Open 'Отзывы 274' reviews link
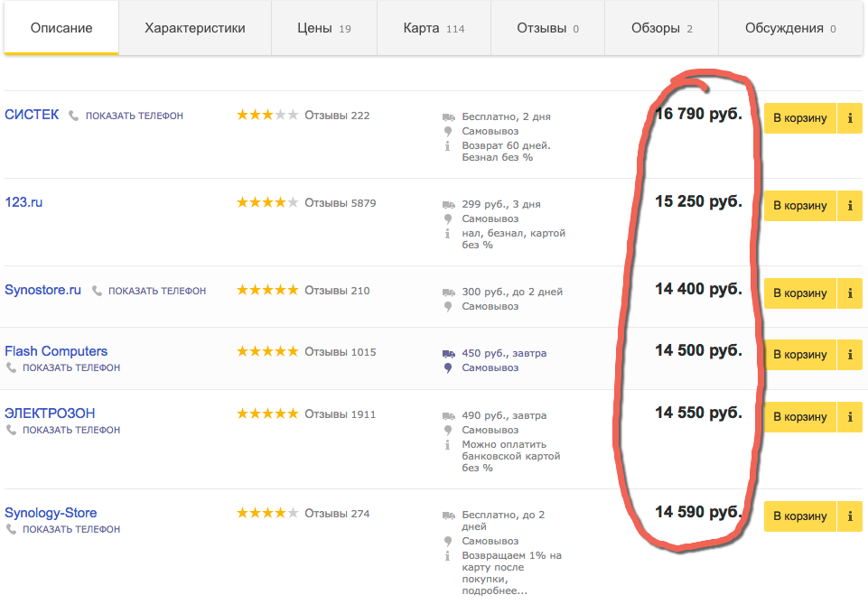This screenshot has width=868, height=604. [337, 514]
